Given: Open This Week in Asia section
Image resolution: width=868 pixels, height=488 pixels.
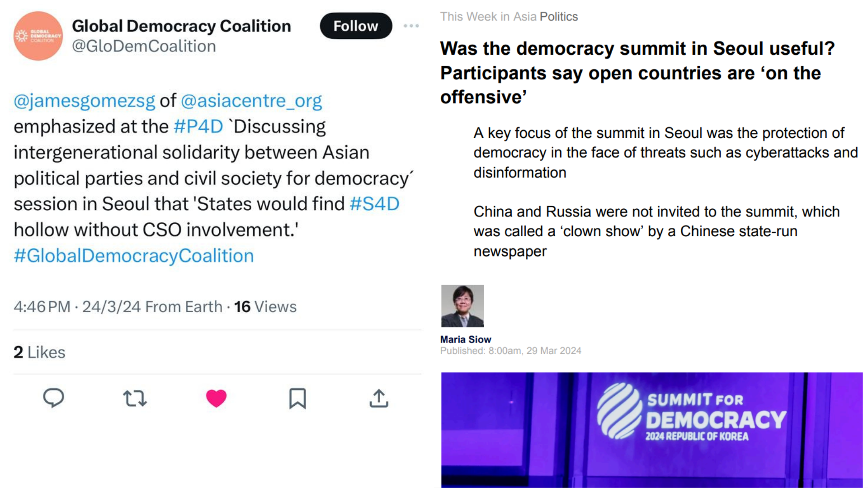Looking at the screenshot, I should (x=488, y=17).
